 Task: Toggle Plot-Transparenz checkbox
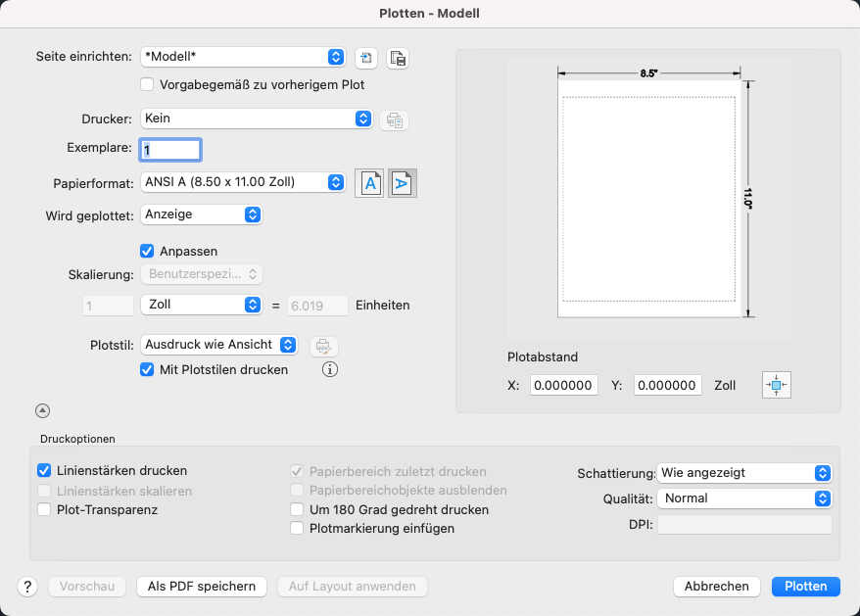click(44, 509)
